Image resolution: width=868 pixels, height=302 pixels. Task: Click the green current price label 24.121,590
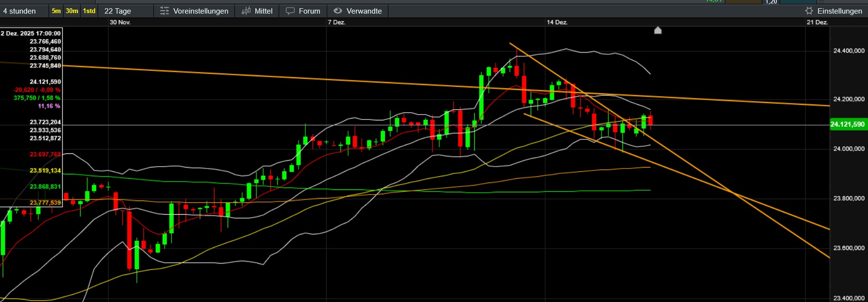click(848, 124)
